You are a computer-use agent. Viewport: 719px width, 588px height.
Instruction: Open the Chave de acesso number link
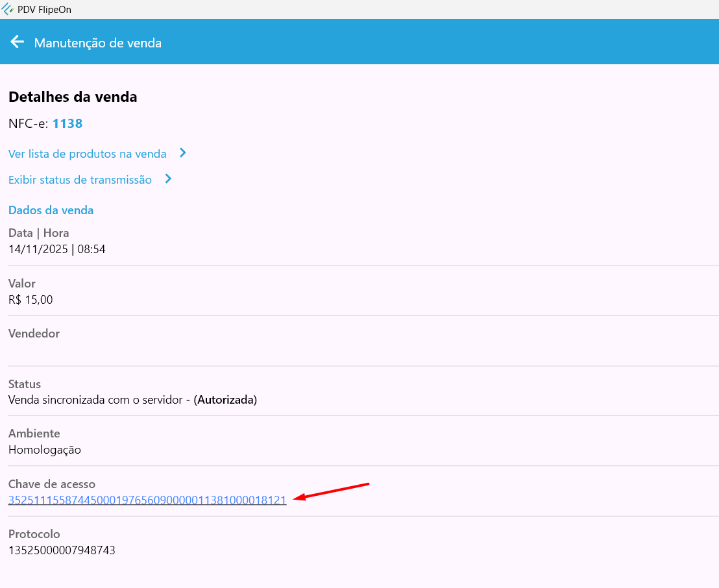[147, 500]
